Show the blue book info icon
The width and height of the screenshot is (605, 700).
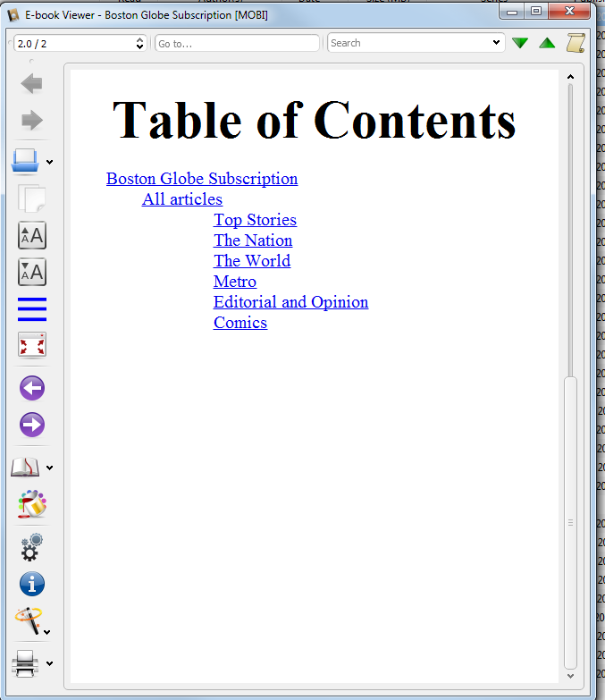pos(31,584)
